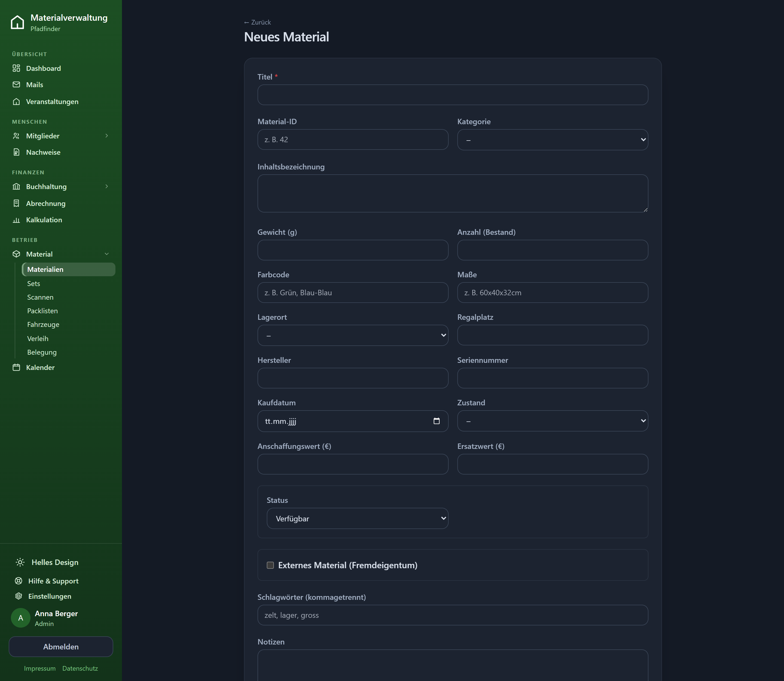Viewport: 784px width, 681px height.
Task: Focus the Material-ID input field
Action: coord(353,139)
